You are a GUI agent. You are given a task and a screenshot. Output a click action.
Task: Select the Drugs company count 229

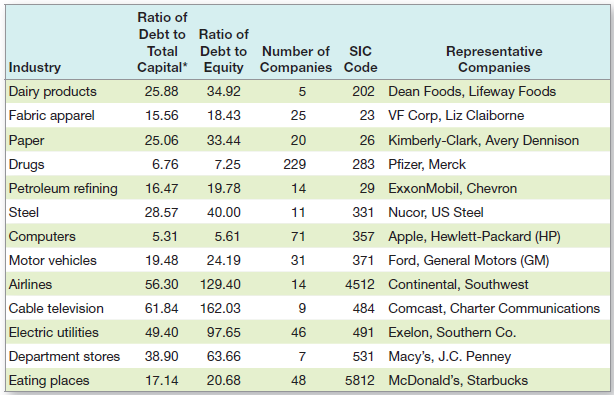click(x=294, y=164)
